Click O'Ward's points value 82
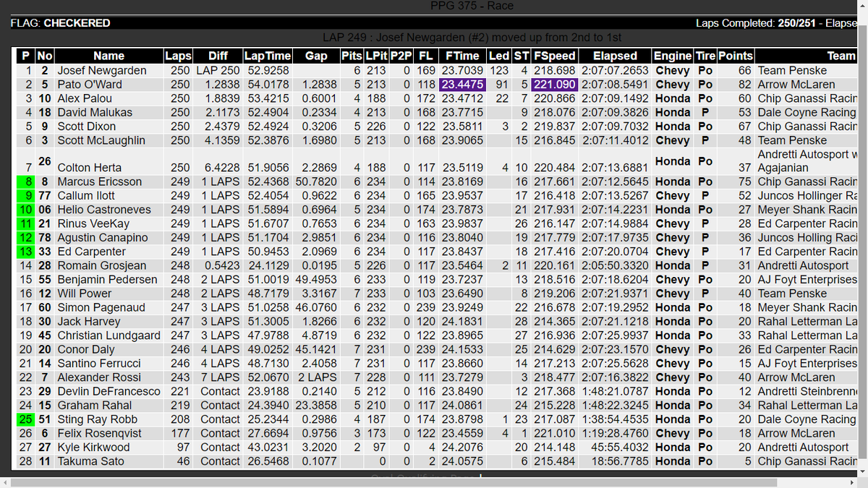This screenshot has height=488, width=868. click(744, 85)
